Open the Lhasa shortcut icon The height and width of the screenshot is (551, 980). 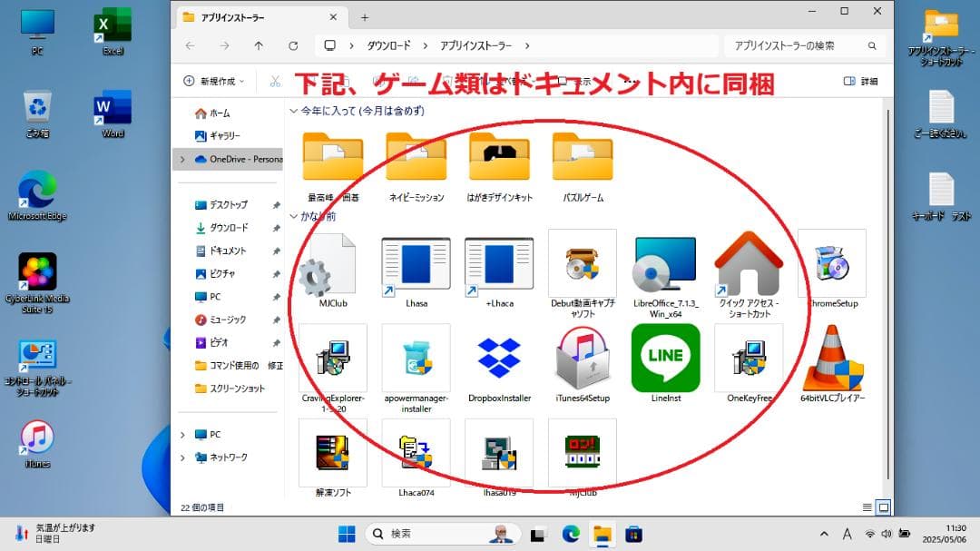pyautogui.click(x=416, y=265)
